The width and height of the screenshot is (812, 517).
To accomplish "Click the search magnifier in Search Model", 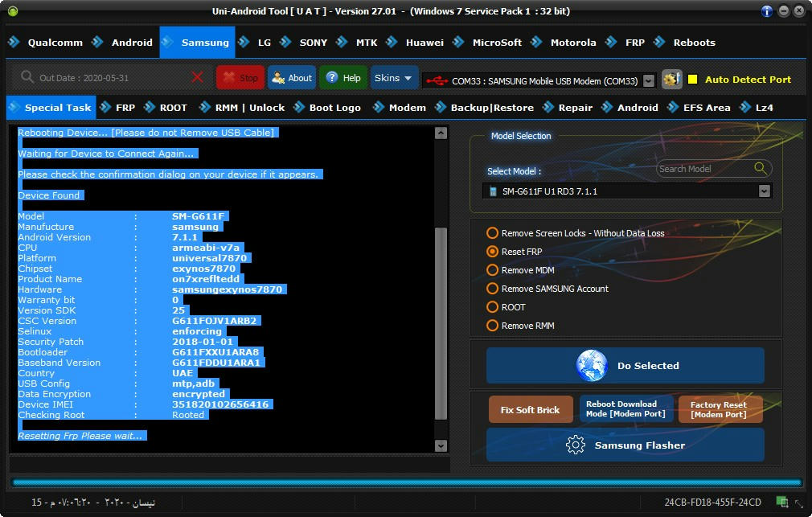I will tap(760, 168).
